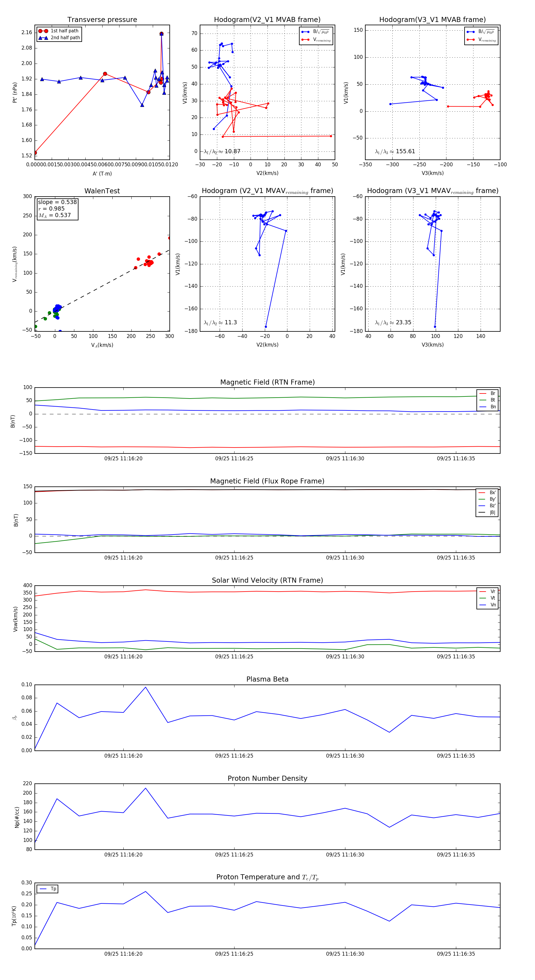
Task: Click the λ1/λ3 ≈ 155.61 annotation
Action: (395, 151)
